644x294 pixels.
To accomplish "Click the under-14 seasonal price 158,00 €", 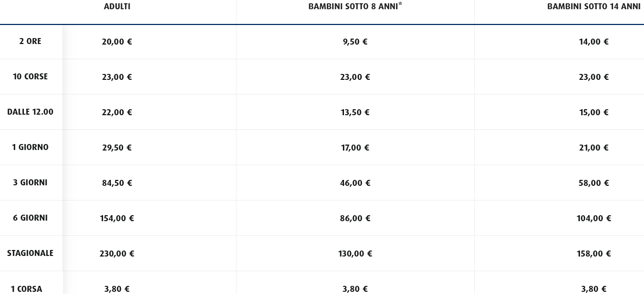I will pos(594,254).
